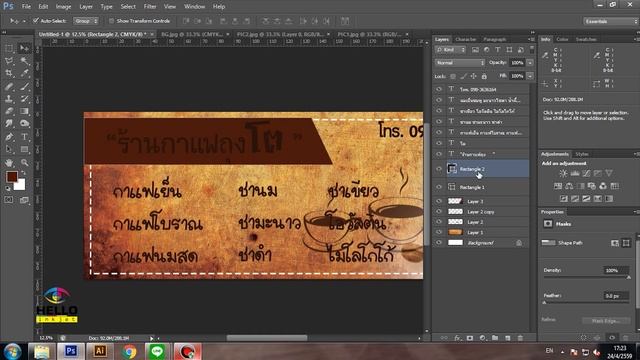The image size is (640, 360).
Task: Switch to the Character tab
Action: click(466, 39)
